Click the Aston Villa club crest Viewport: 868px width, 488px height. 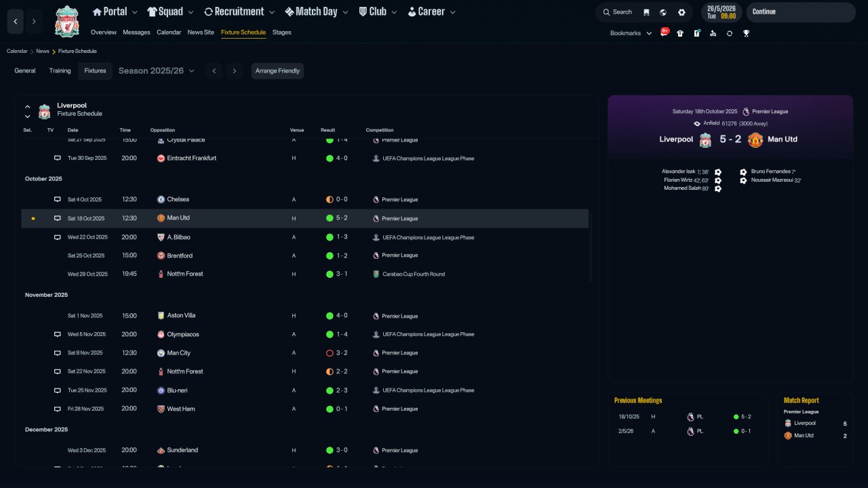161,316
